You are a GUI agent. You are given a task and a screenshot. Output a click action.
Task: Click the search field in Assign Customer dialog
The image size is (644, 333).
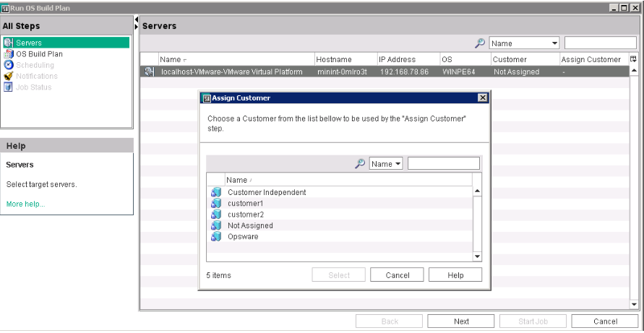pos(443,164)
